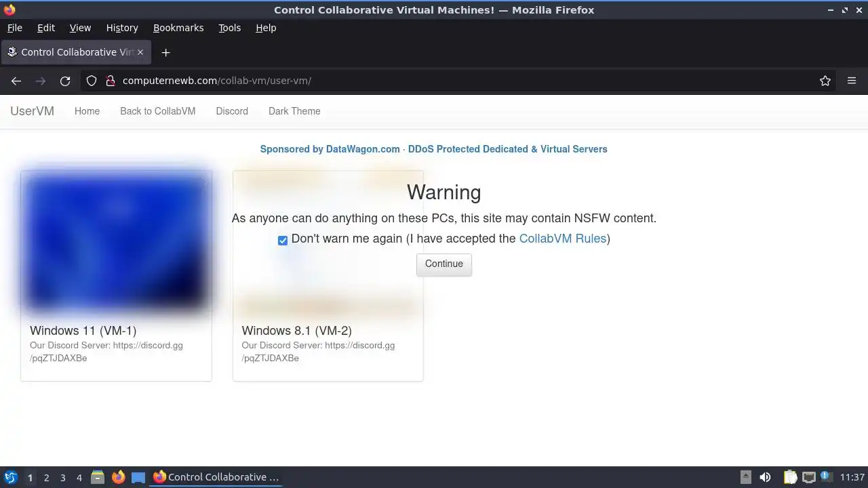Switch to workspace 1
The image size is (868, 488).
click(30, 478)
